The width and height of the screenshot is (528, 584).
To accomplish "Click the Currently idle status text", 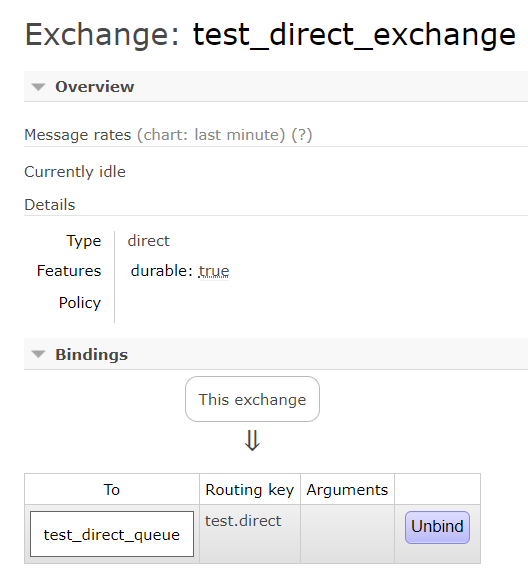I will click(75, 172).
